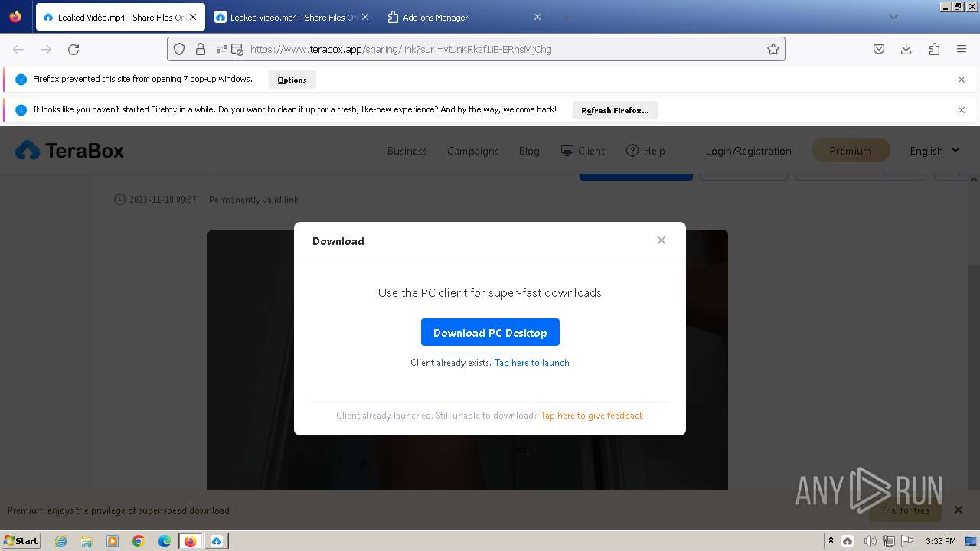Open the tracking protection shield icon
Screen dimensions: 980x551
[179, 49]
